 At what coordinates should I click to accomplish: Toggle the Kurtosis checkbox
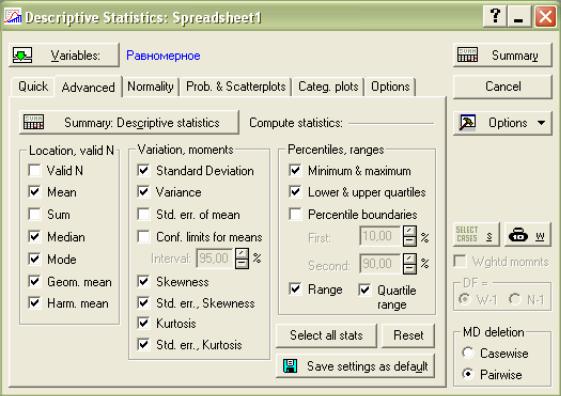[x=143, y=323]
